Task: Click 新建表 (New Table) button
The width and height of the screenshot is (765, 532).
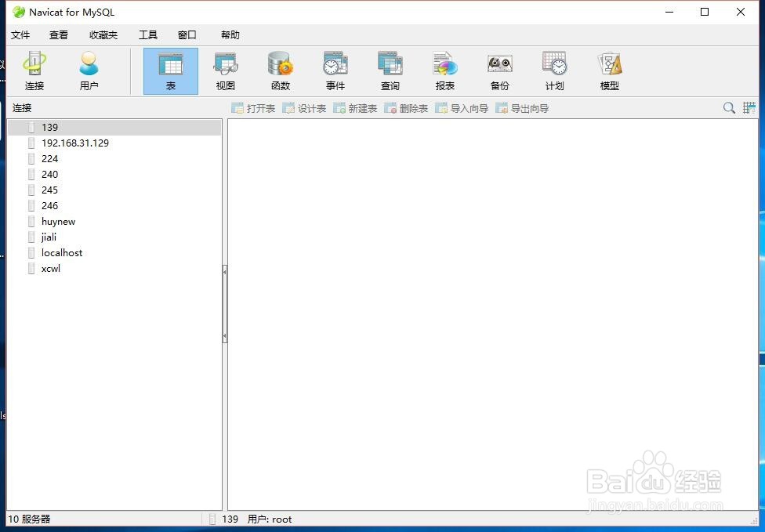Action: [x=355, y=108]
